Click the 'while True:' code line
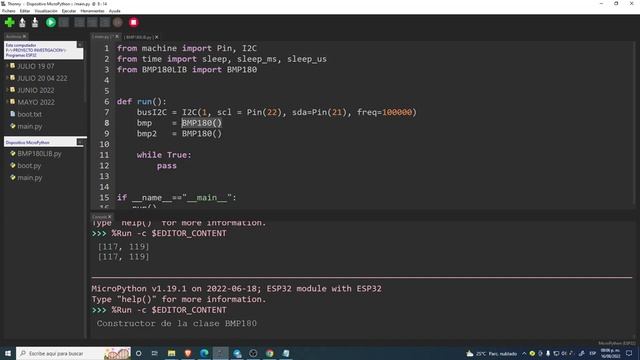The height and width of the screenshot is (360, 640). tap(164, 155)
